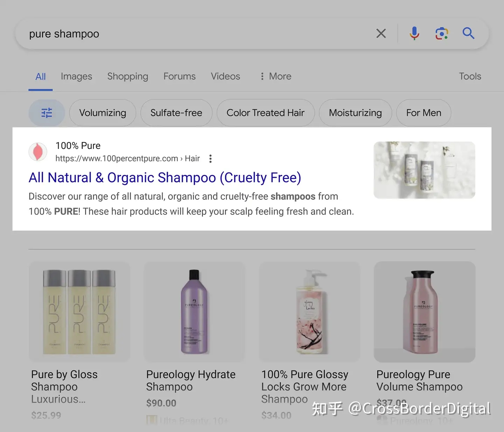
Task: Enable the Color Treated Hair filter
Action: click(265, 113)
